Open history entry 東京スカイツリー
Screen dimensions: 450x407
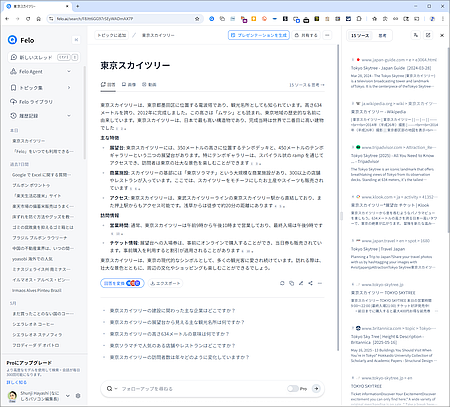coord(29,141)
